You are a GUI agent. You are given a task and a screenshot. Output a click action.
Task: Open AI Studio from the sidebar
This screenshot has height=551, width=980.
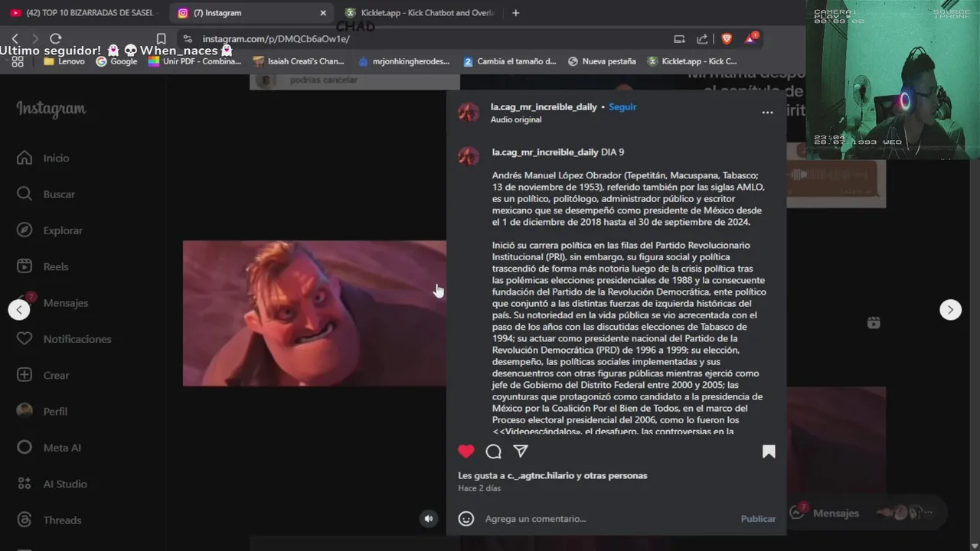click(52, 484)
